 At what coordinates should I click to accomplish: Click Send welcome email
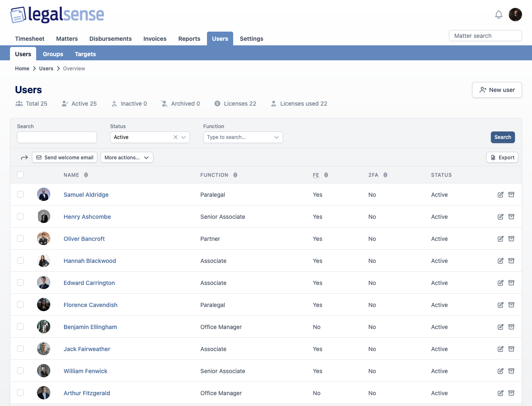[64, 157]
